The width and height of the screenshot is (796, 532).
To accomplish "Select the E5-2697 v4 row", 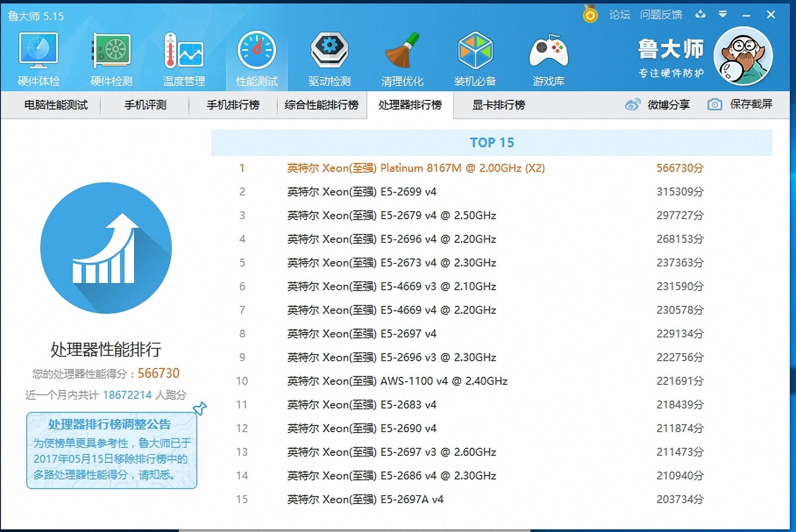I will click(492, 334).
